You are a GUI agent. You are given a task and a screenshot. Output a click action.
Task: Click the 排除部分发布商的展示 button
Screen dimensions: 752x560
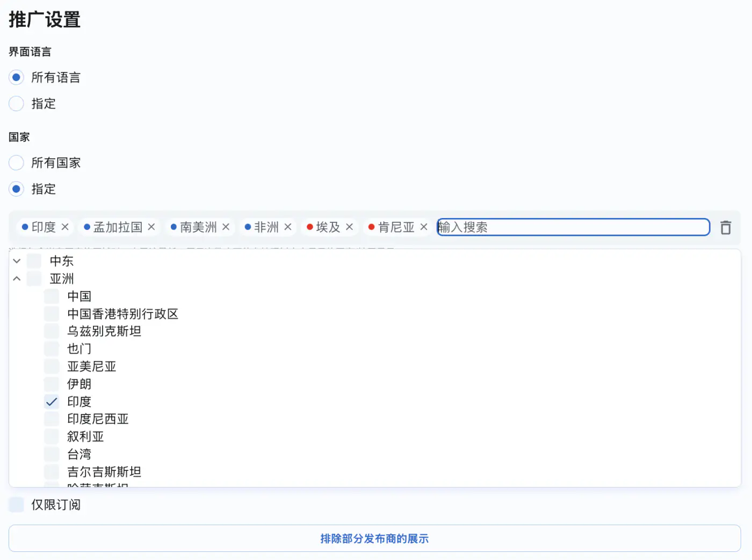(375, 539)
